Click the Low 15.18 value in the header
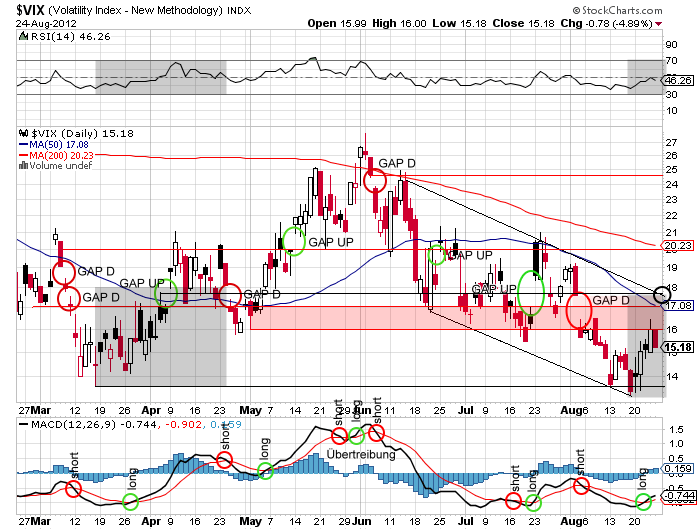The image size is (700, 530). click(x=459, y=23)
